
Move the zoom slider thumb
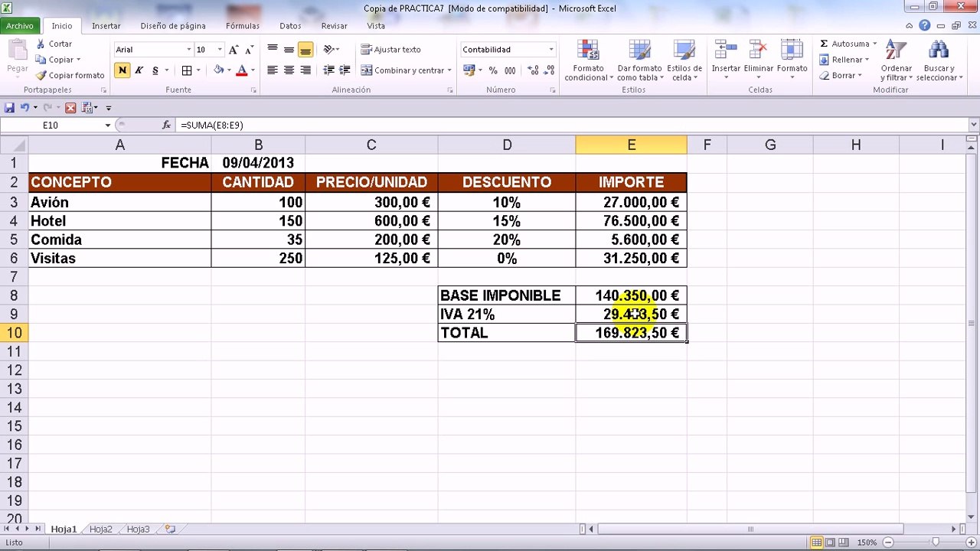click(x=936, y=543)
